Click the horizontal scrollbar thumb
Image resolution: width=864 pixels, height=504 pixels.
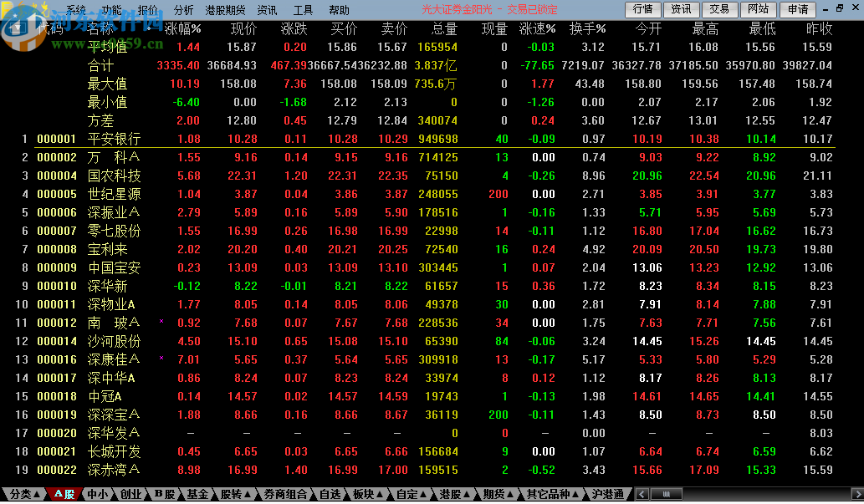click(x=666, y=494)
